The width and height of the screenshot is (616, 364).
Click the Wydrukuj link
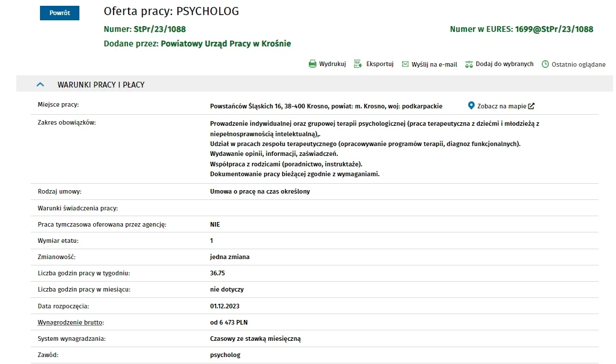(333, 64)
